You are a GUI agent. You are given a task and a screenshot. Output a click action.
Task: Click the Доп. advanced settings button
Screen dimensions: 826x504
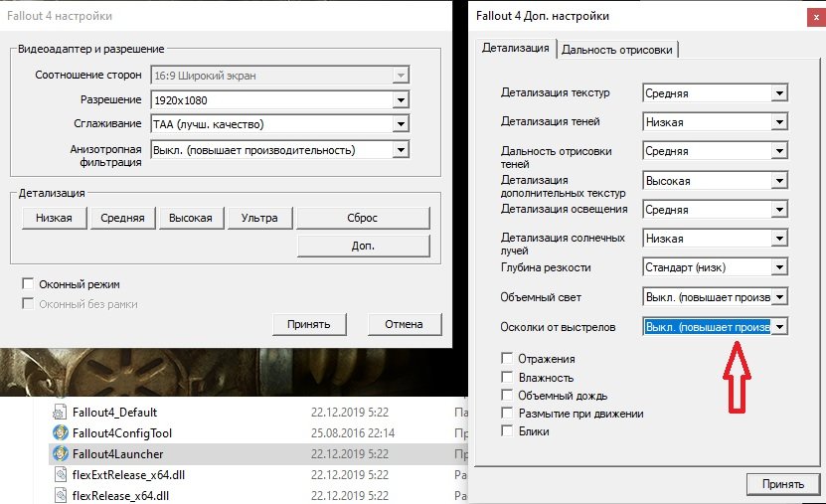363,246
